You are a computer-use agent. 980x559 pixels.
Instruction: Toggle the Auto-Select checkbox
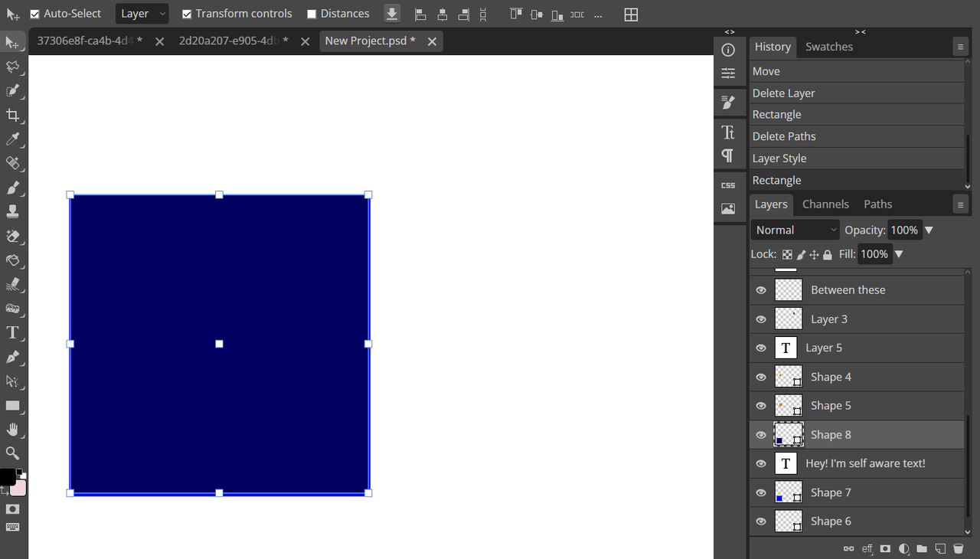click(x=35, y=14)
